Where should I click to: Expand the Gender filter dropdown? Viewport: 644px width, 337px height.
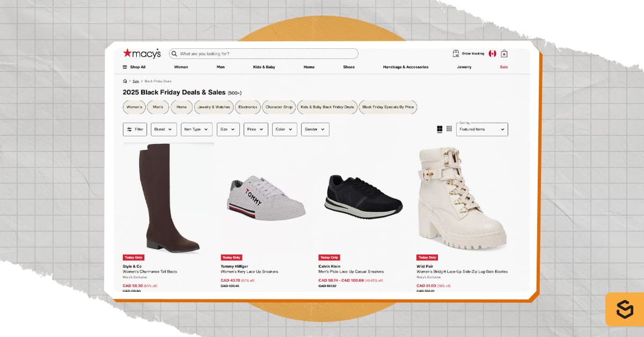point(315,129)
